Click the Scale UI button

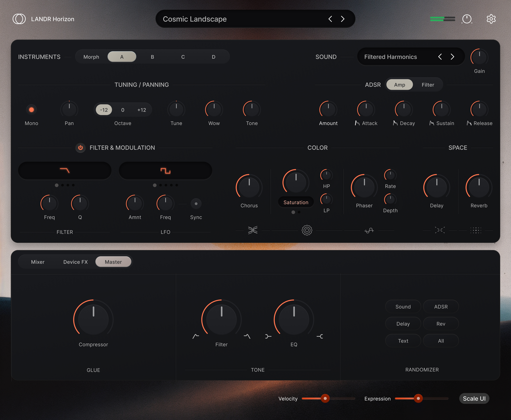474,398
